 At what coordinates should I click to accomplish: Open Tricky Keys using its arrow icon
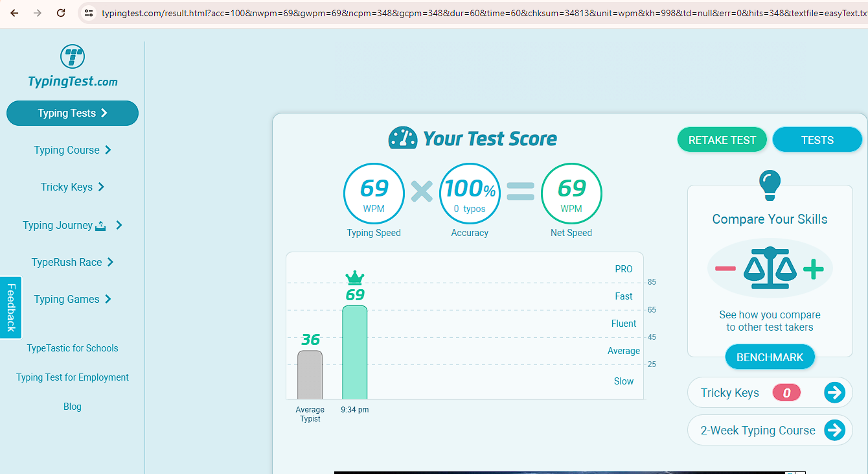(x=834, y=392)
